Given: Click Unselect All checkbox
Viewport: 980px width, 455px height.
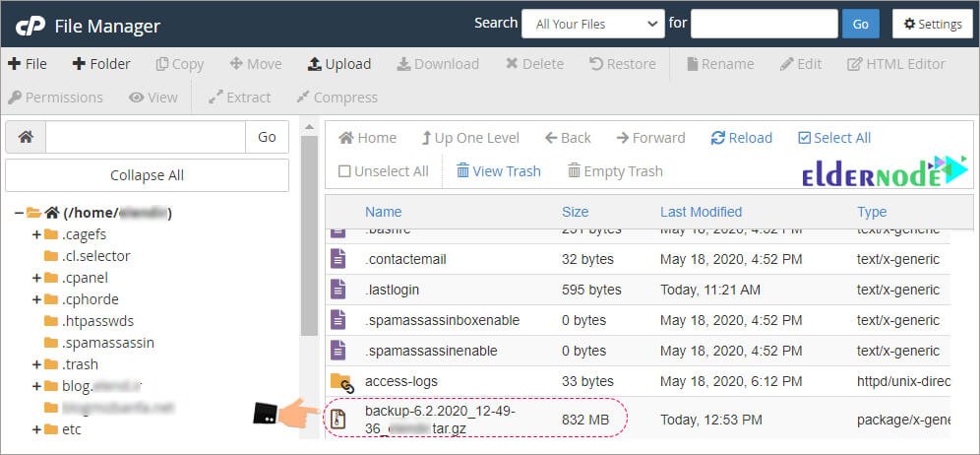Looking at the screenshot, I should pyautogui.click(x=383, y=171).
